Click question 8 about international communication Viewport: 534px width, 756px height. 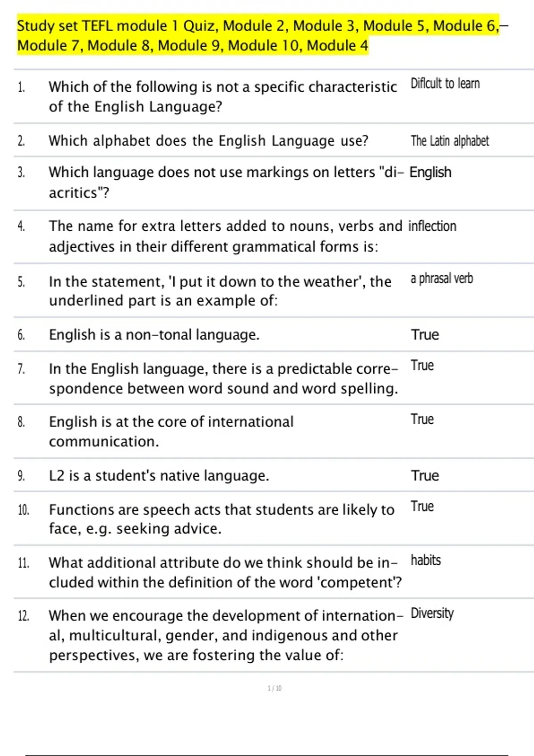coord(171,431)
